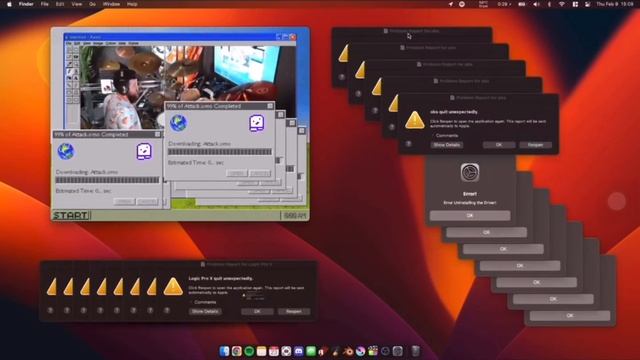The image size is (640, 360).
Task: Click the help button nearest Logic Pro X warning
Action: click(x=167, y=310)
